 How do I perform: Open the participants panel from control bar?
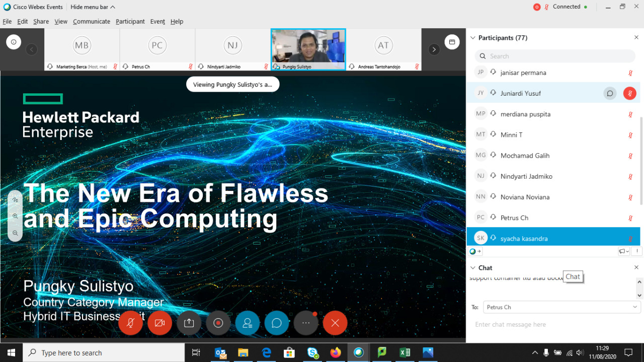coord(248,323)
